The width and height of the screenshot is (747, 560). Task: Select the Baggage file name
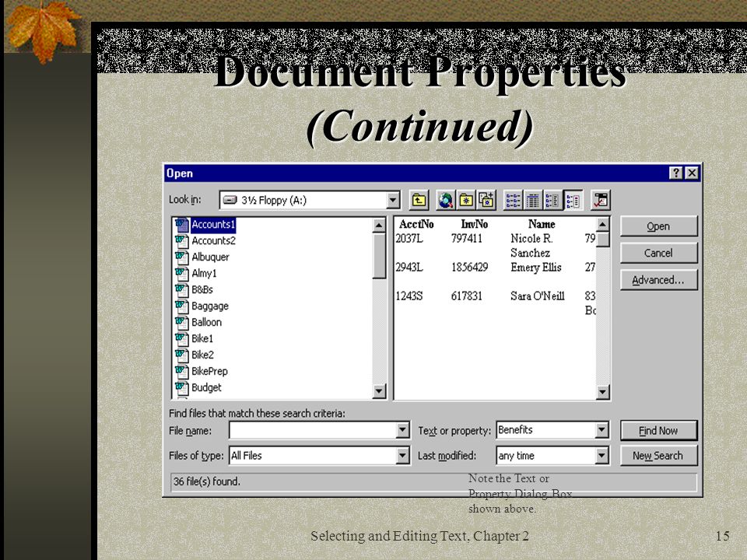click(x=210, y=306)
